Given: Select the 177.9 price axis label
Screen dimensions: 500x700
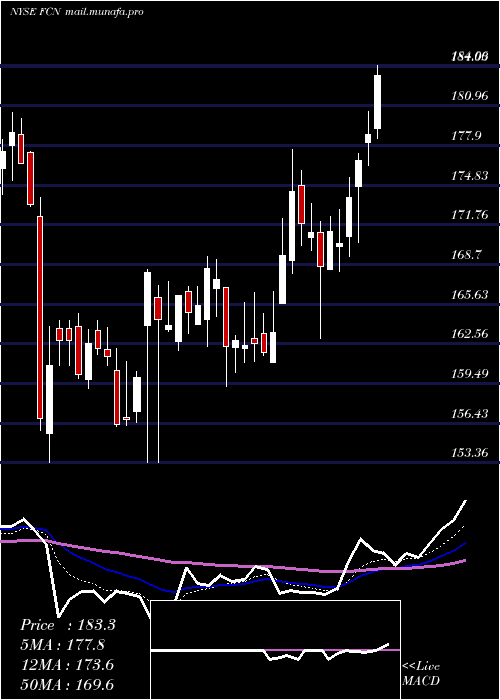Looking at the screenshot, I should (467, 136).
